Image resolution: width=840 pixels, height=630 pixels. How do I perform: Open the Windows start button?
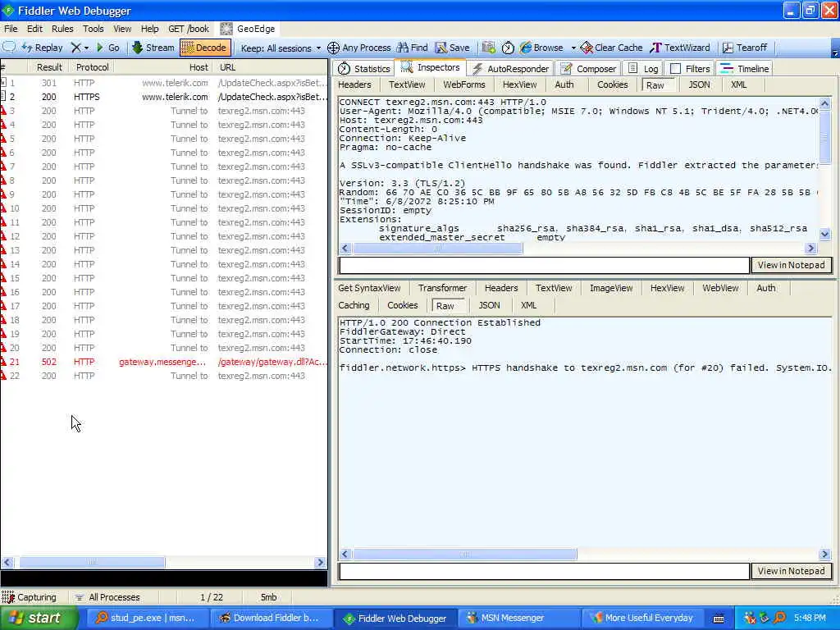[x=38, y=619]
